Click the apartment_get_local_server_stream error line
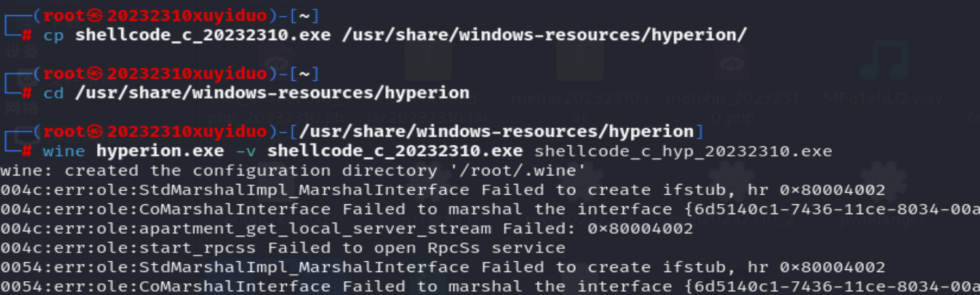 (347, 229)
